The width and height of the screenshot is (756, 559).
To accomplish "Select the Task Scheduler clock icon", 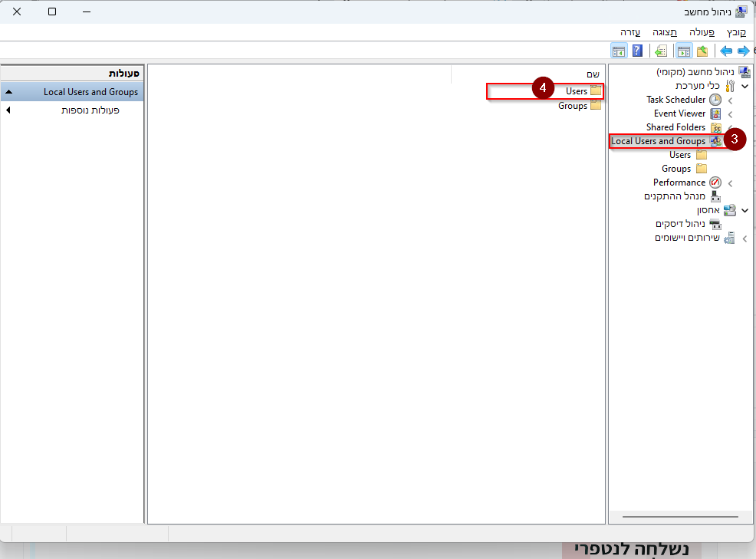I will pos(715,100).
